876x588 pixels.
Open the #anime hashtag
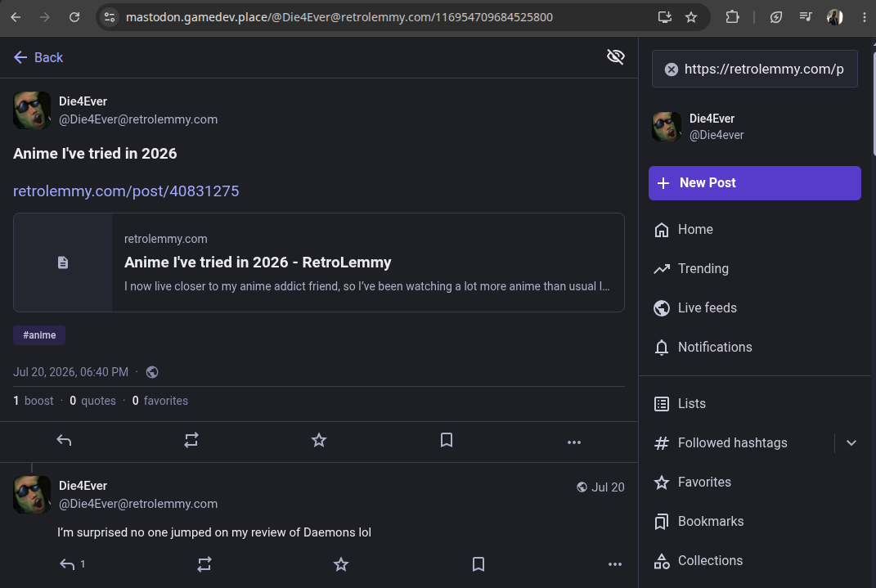pyautogui.click(x=39, y=335)
